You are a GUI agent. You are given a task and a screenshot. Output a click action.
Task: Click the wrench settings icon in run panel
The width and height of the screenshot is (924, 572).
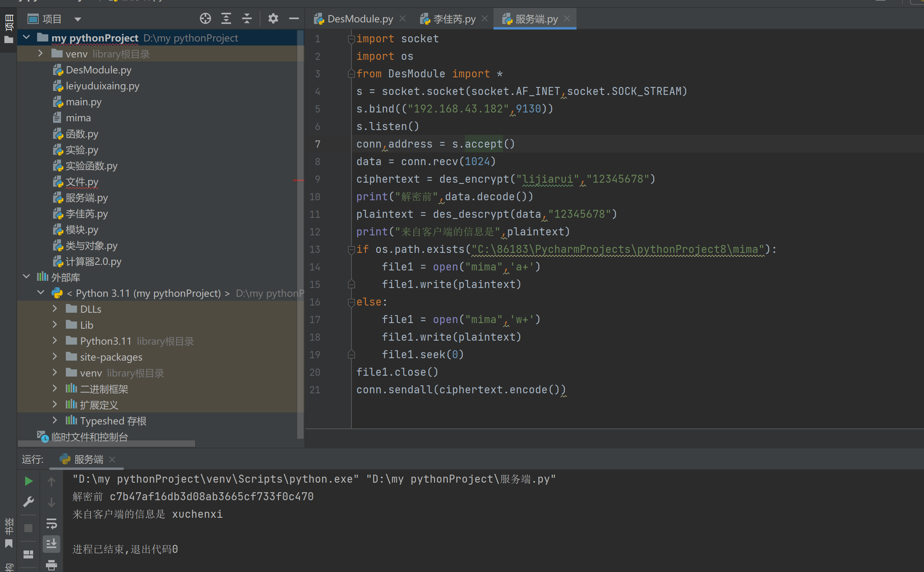28,501
